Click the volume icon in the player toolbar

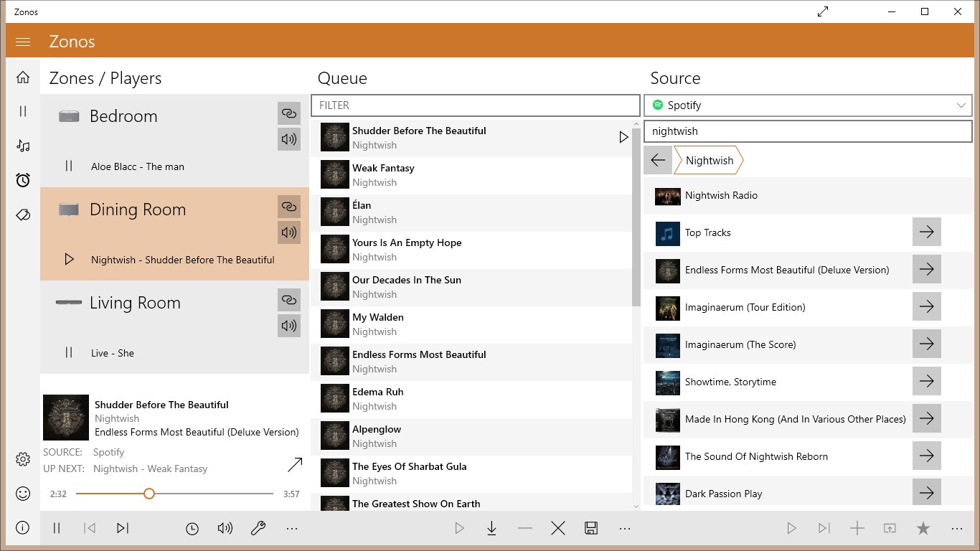click(x=225, y=529)
